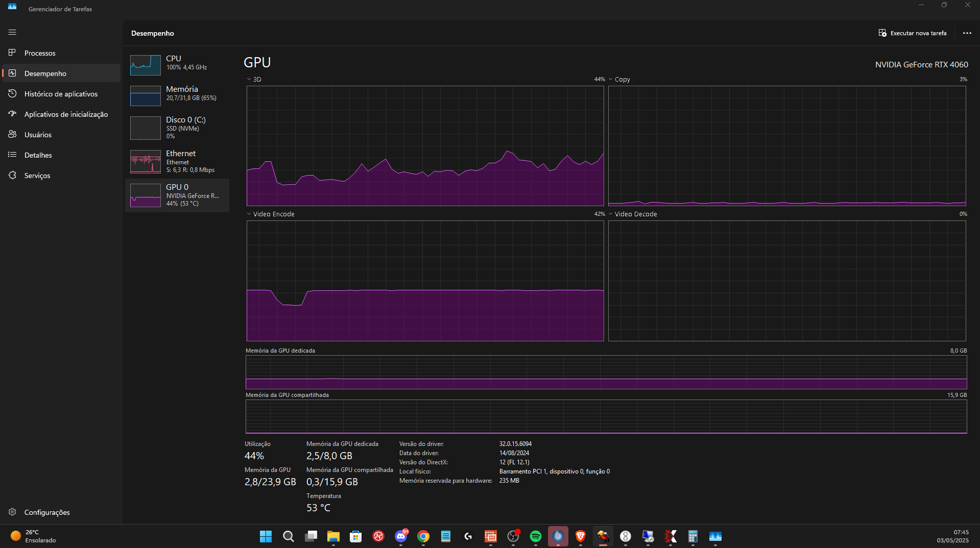Click the Histórico de aplicativos clock icon
Viewport: 980px width, 548px height.
pos(12,93)
